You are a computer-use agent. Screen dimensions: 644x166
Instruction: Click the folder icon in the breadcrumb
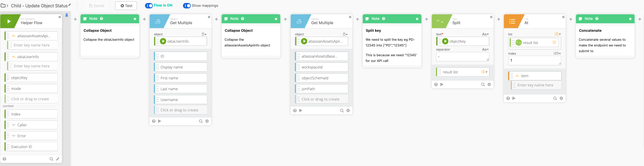3,5
